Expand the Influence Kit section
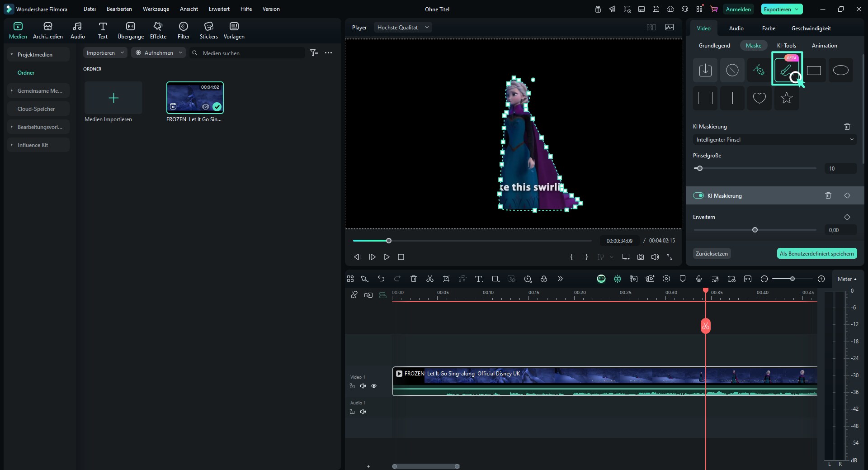Image resolution: width=868 pixels, height=470 pixels. pyautogui.click(x=12, y=145)
